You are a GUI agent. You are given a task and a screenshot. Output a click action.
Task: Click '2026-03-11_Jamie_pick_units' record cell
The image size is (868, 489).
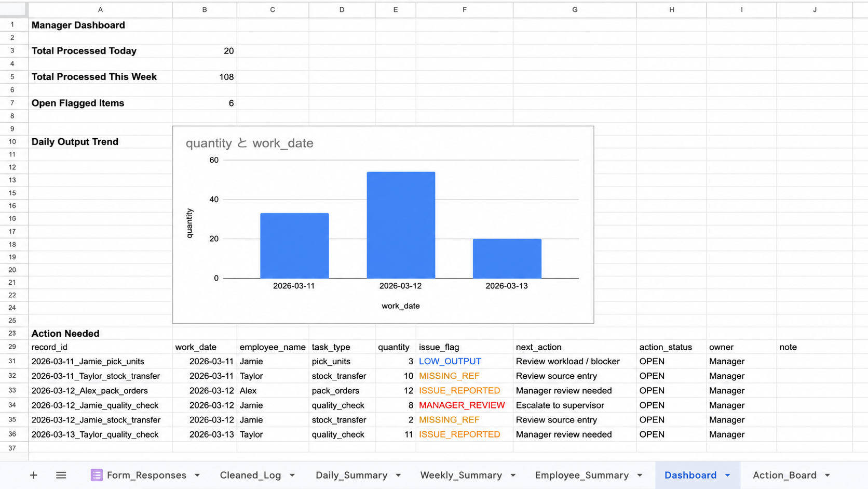point(100,361)
